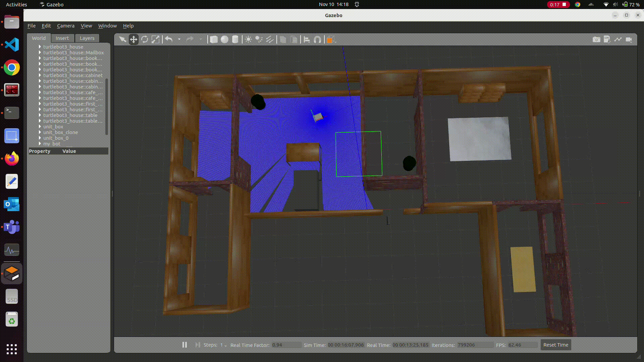Image resolution: width=644 pixels, height=362 pixels.
Task: Click the Reset Time button
Action: [x=555, y=345]
